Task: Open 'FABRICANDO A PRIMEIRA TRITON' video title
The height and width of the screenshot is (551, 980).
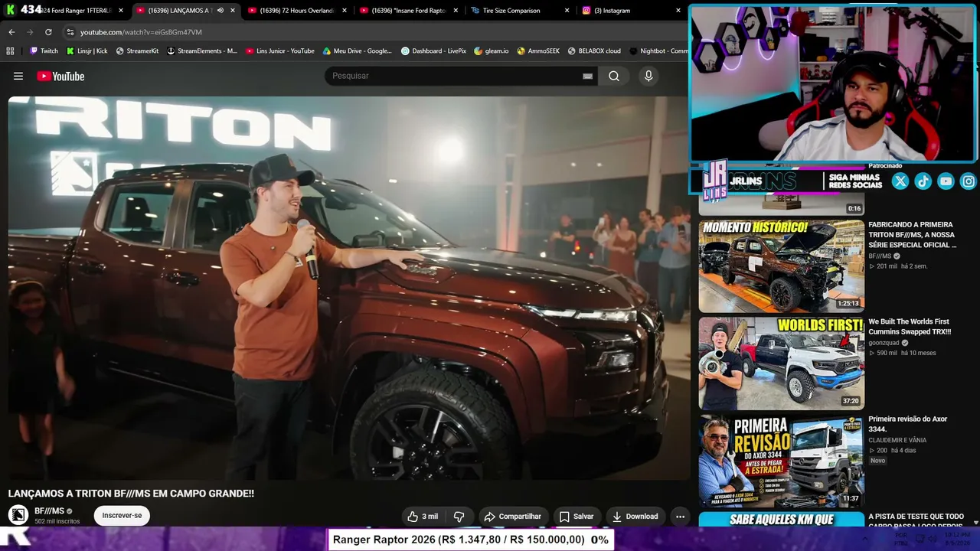Action: tap(913, 235)
